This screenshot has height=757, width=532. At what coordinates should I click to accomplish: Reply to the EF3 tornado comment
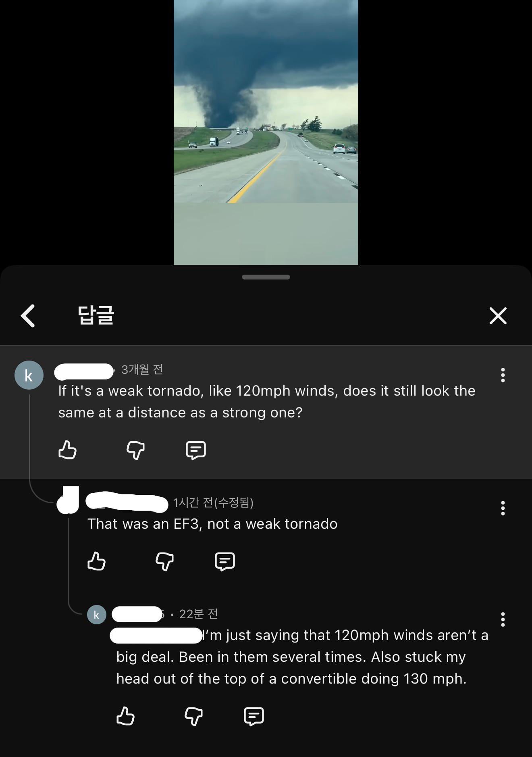pos(225,561)
